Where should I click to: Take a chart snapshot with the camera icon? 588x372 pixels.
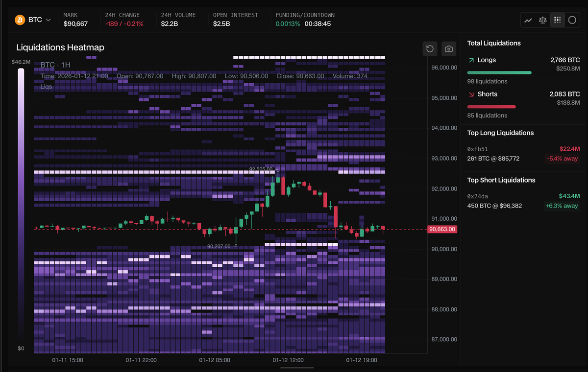tap(448, 48)
